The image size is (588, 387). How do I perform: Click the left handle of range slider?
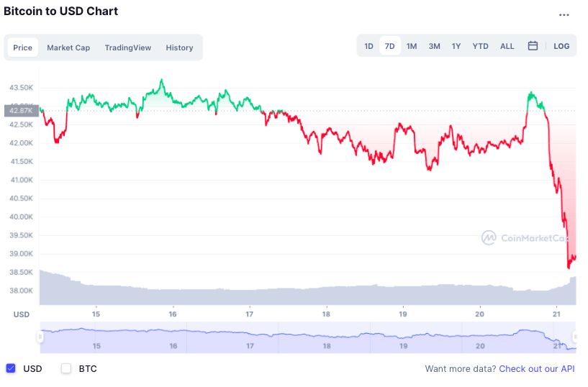41,337
